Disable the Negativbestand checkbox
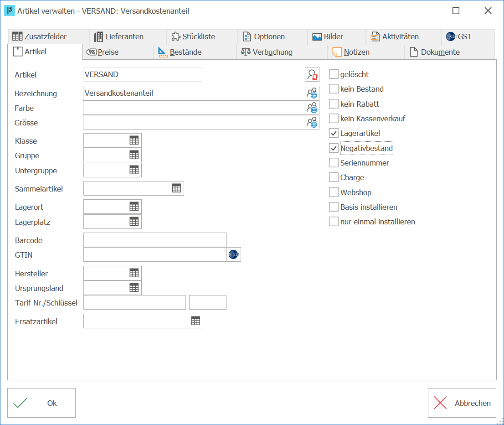504x425 pixels. pyautogui.click(x=334, y=148)
